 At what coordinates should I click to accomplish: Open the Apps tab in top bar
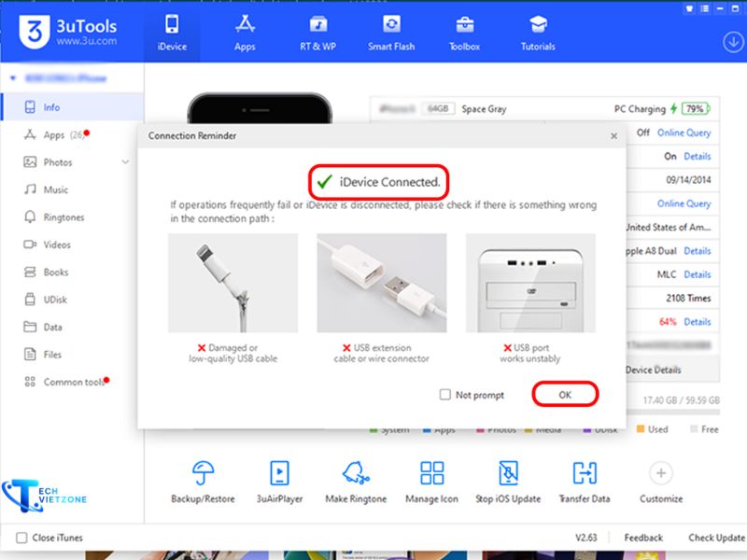tap(245, 33)
